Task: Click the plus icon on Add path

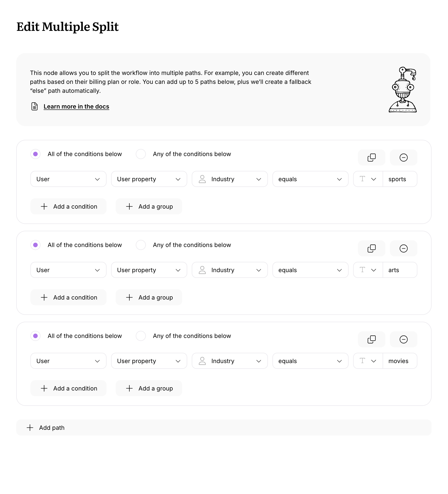Action: [x=30, y=428]
